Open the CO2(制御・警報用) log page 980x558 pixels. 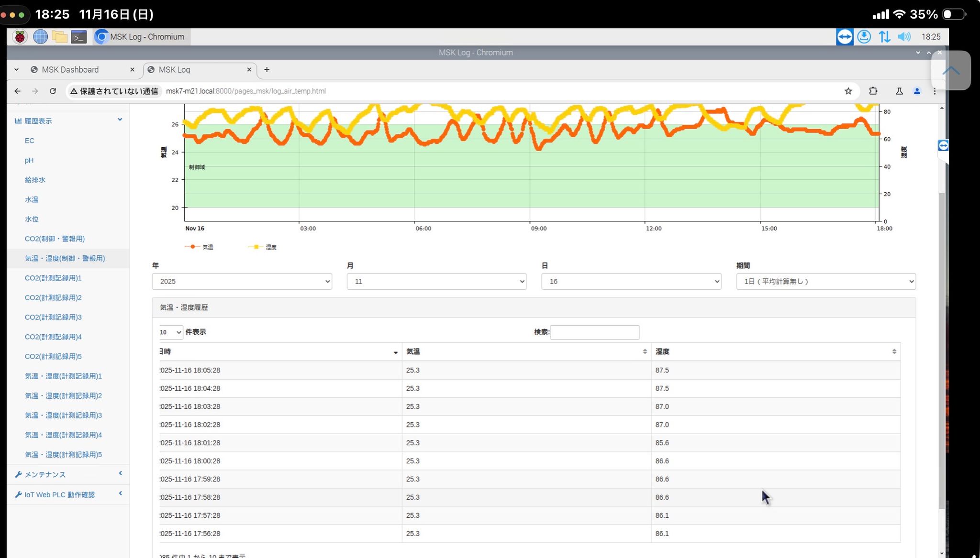pyautogui.click(x=55, y=239)
